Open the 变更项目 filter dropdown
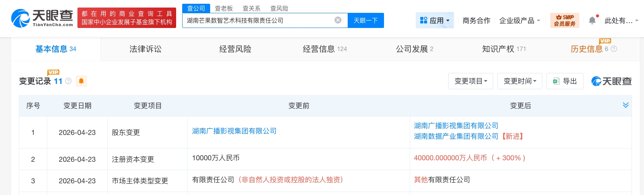Screen dimensions: 644x195 [x=471, y=81]
